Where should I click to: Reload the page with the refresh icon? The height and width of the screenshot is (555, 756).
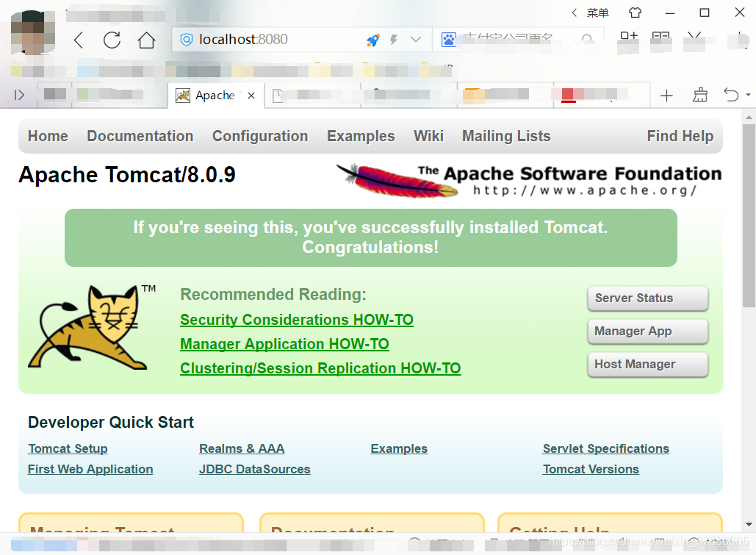click(112, 40)
